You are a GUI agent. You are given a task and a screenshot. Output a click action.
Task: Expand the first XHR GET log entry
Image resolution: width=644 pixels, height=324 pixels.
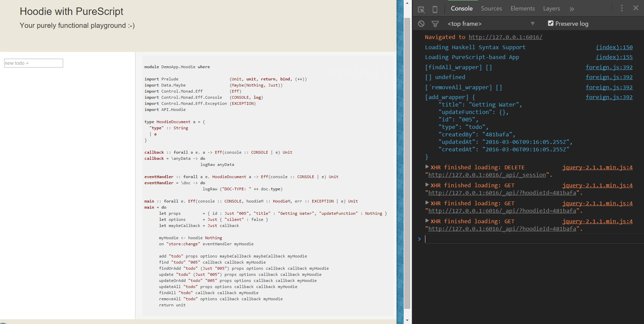click(427, 185)
